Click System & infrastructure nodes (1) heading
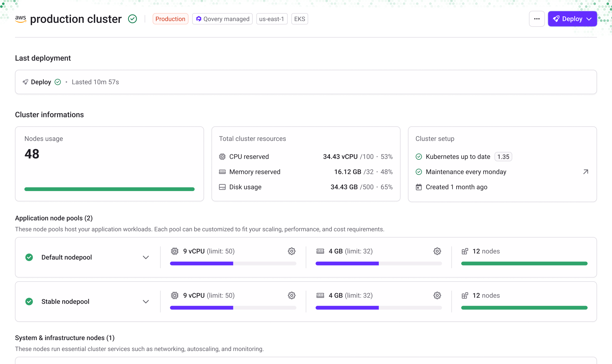This screenshot has width=612, height=364. click(x=65, y=338)
